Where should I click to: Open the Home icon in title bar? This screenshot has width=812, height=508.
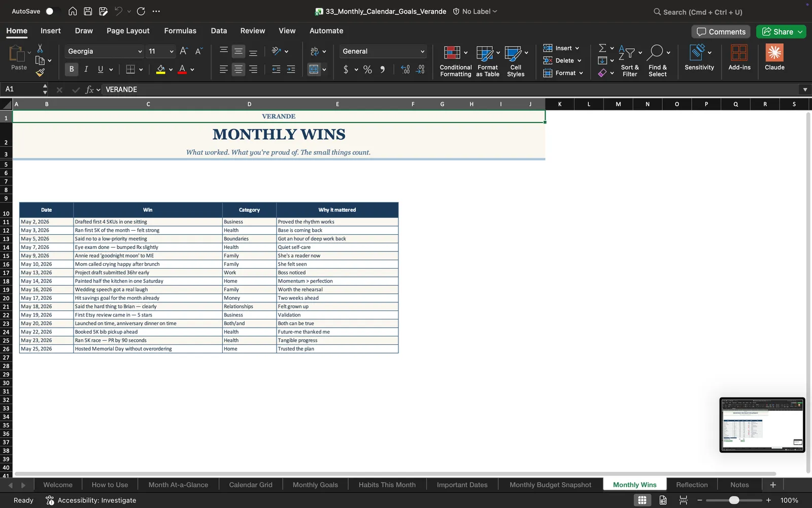[x=73, y=11]
